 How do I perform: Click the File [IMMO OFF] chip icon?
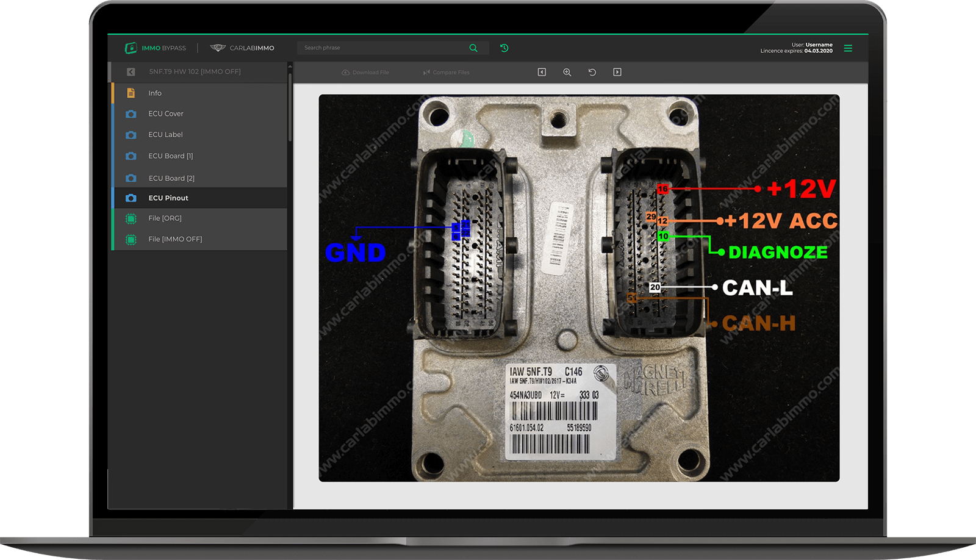pos(131,239)
